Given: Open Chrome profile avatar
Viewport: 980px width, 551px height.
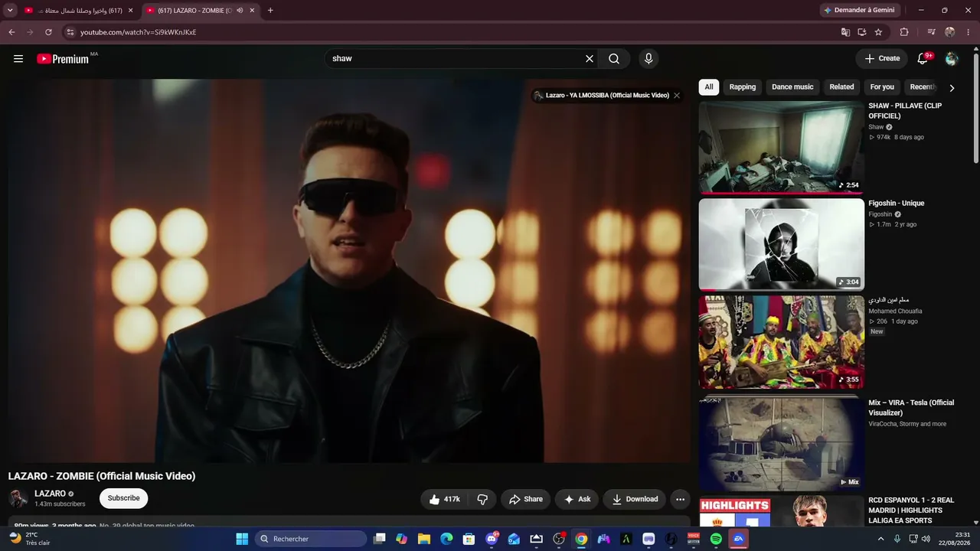Looking at the screenshot, I should point(950,32).
